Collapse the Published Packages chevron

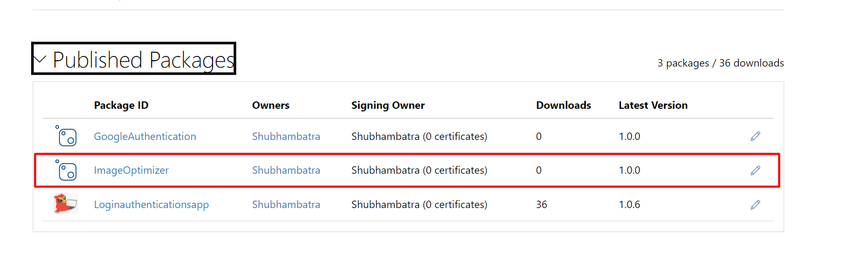tap(40, 59)
